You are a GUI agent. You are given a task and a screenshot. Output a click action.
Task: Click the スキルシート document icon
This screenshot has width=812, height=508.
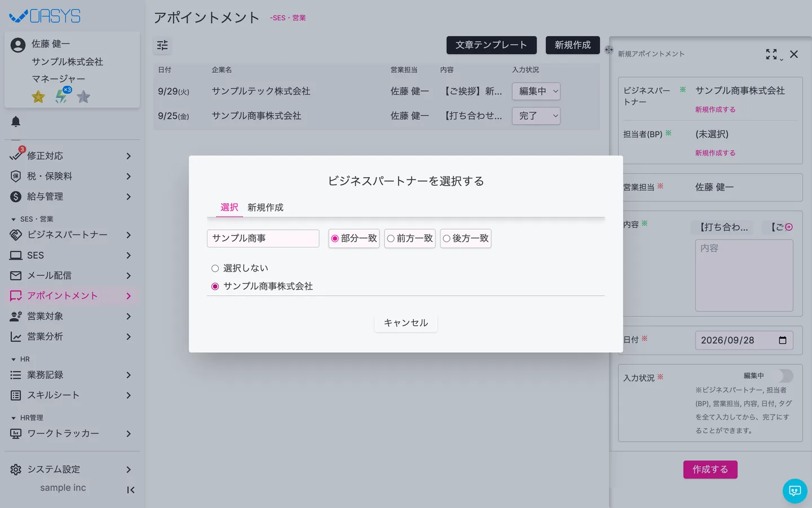[x=16, y=395]
